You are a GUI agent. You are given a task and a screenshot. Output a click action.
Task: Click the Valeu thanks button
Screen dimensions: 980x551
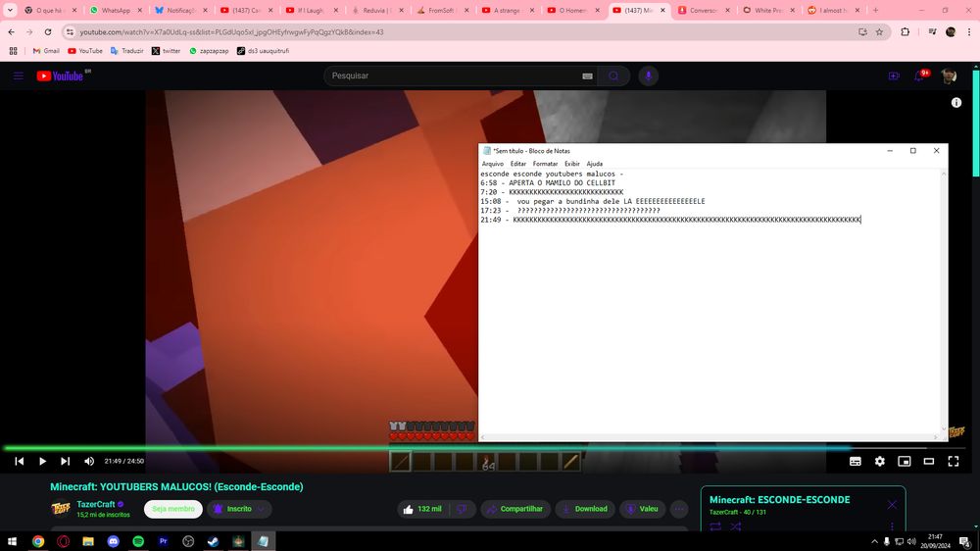click(x=643, y=509)
